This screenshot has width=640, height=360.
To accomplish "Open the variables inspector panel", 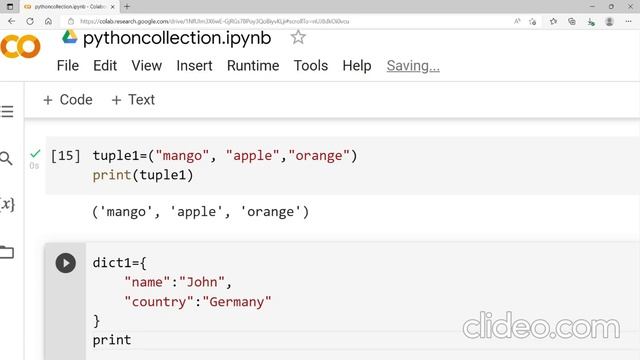I will (x=7, y=204).
